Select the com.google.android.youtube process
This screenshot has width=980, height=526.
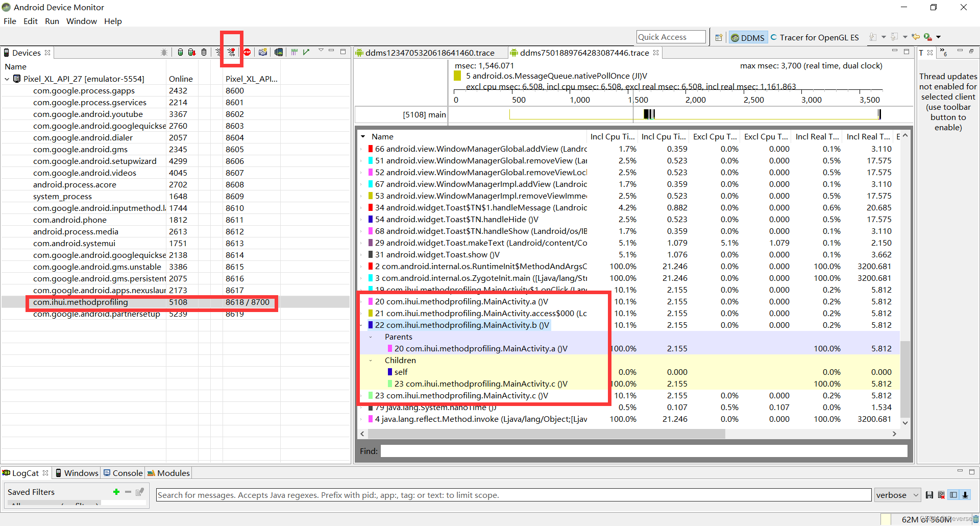175,114
